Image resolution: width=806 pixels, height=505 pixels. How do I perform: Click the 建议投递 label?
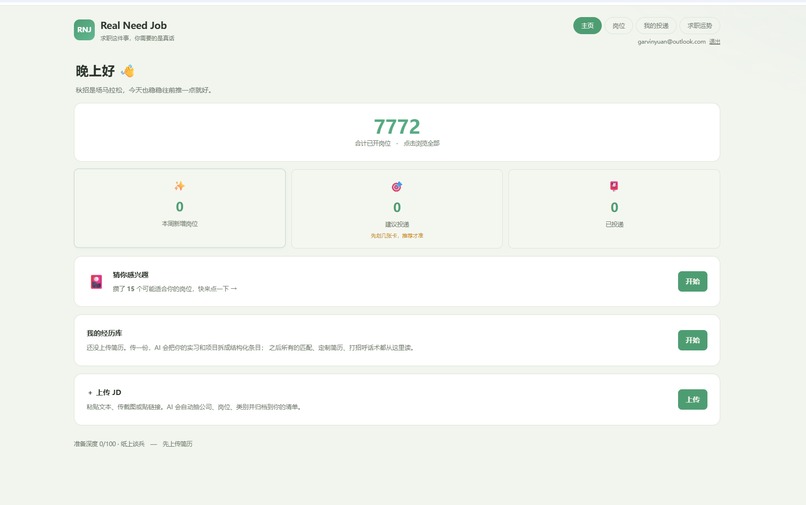click(397, 224)
